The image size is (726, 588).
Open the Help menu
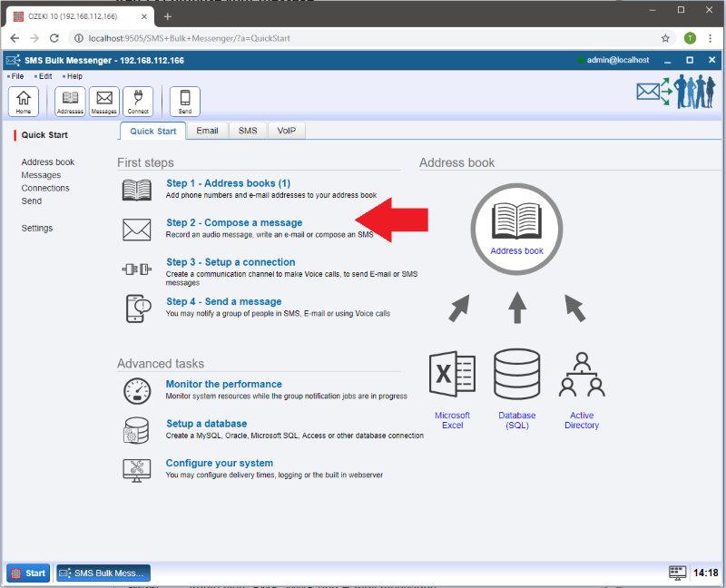point(74,76)
